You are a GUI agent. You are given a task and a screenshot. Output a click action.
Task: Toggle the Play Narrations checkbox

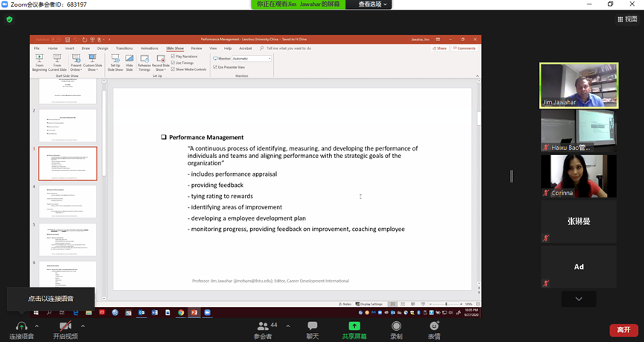coord(173,56)
